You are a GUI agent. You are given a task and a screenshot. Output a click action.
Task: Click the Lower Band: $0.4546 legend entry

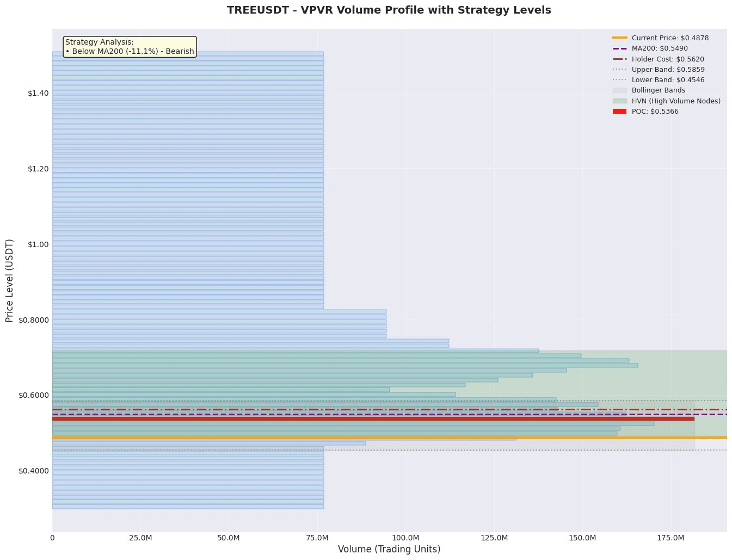tap(658, 80)
